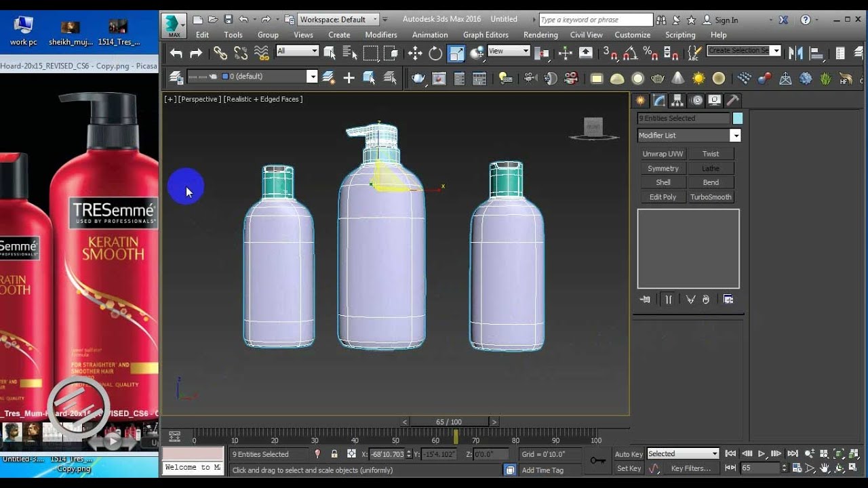Image resolution: width=868 pixels, height=488 pixels.
Task: Click the plus Add Selection to Layer icon
Action: [349, 78]
